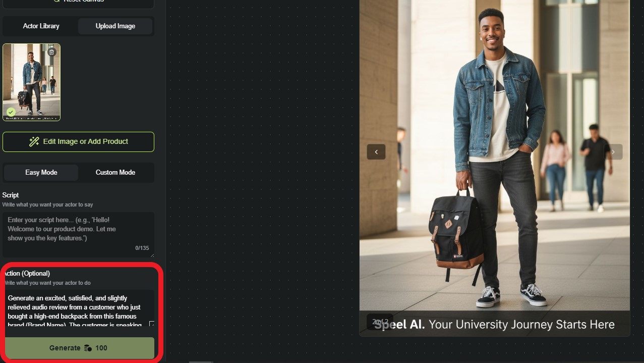The width and height of the screenshot is (644, 363).
Task: Click the magic wand icon on Edit Image
Action: tap(34, 142)
